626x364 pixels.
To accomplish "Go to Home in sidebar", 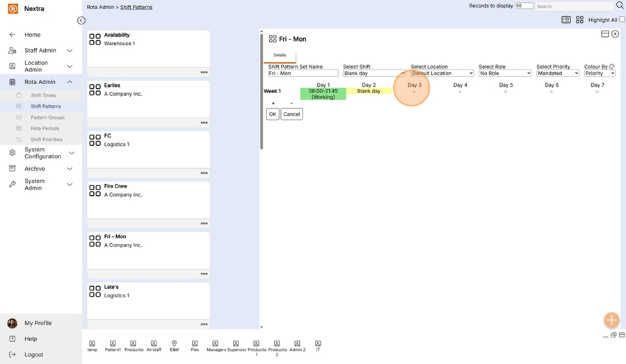I will tap(32, 35).
